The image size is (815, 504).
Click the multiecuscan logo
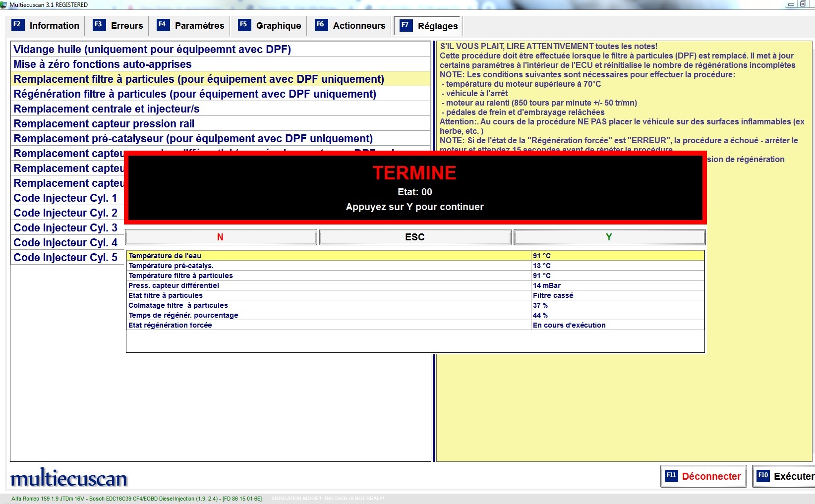click(69, 478)
